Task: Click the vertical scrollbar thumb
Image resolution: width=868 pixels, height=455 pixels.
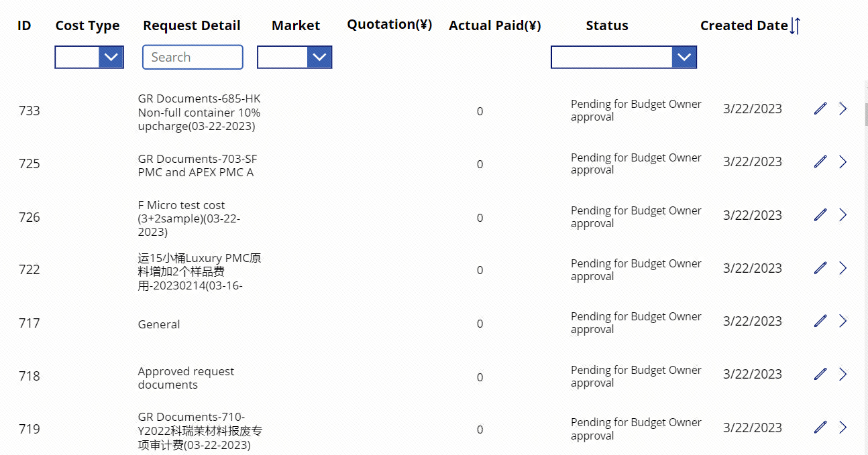Action: tap(866, 115)
